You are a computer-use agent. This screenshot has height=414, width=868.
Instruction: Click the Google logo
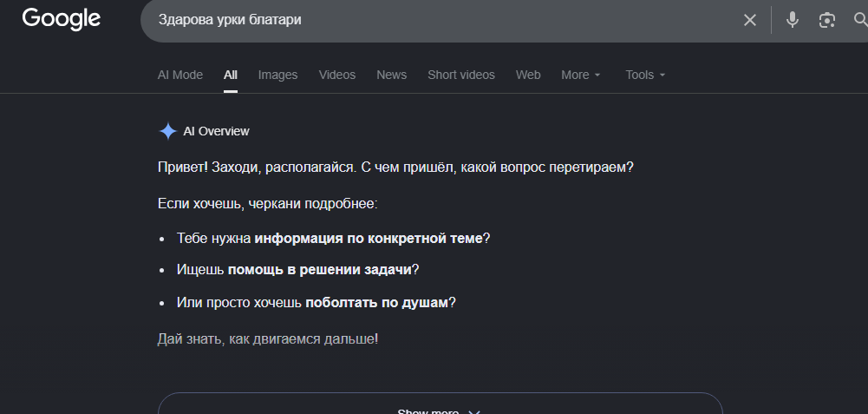(x=61, y=19)
